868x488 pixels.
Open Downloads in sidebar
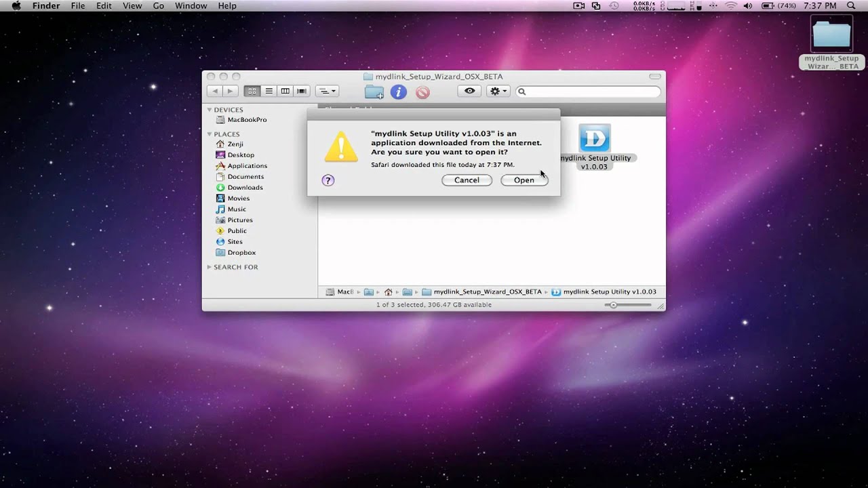point(239,187)
